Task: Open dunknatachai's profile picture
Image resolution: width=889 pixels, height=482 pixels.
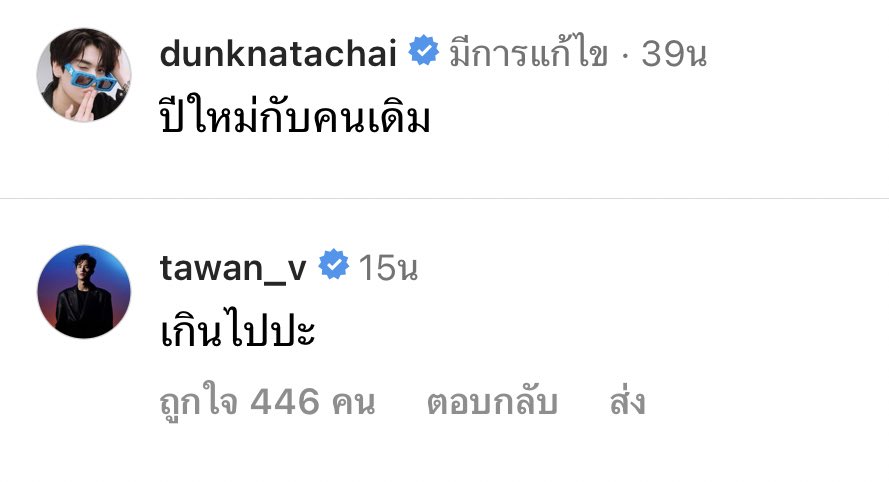Action: click(x=84, y=75)
